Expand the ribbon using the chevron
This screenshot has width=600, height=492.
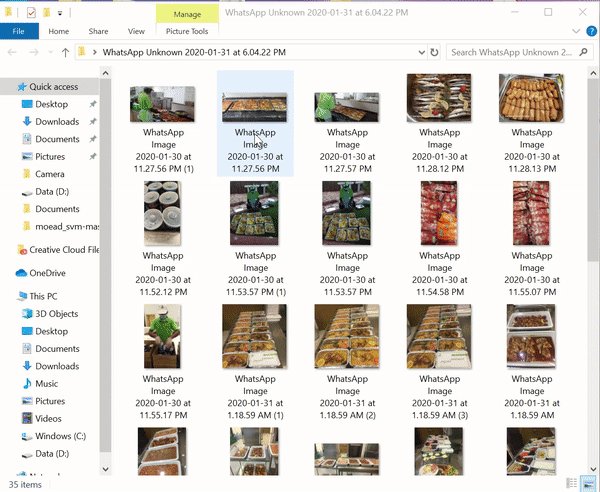coord(576,31)
